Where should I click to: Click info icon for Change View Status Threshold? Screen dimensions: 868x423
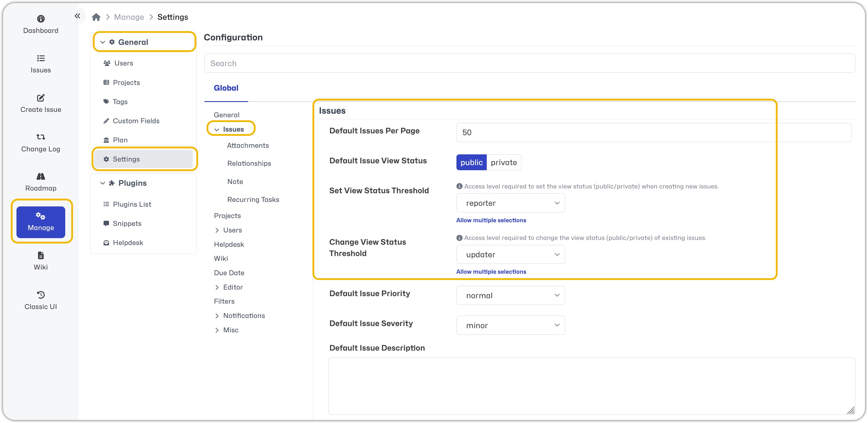pos(459,238)
